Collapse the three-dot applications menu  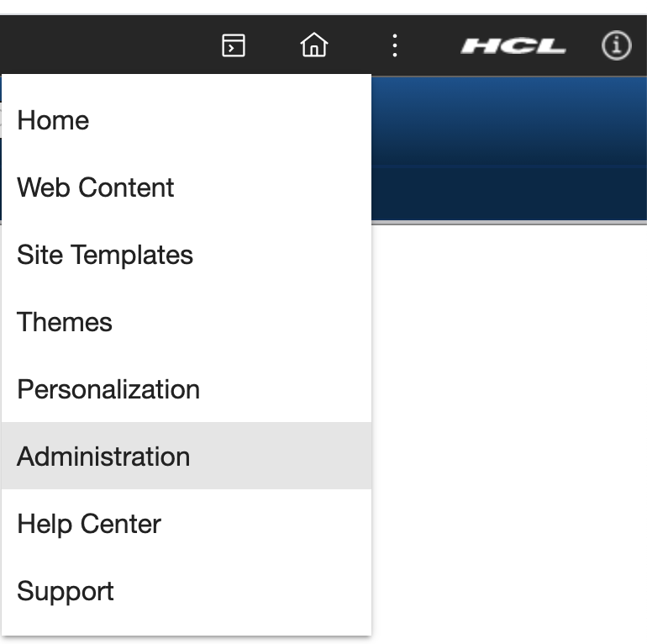coord(394,45)
